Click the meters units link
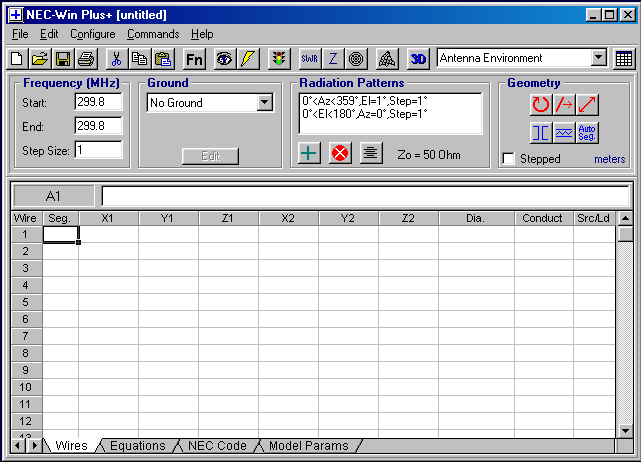 point(610,159)
